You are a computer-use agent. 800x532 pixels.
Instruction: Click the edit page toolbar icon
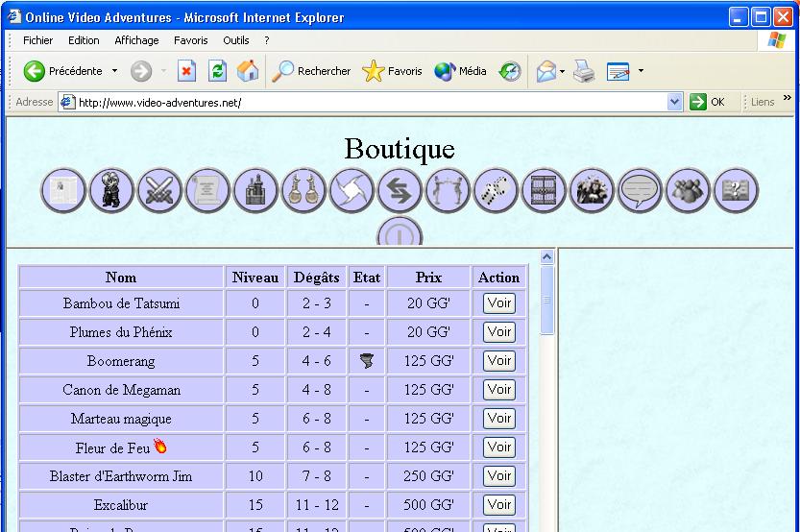(x=618, y=71)
